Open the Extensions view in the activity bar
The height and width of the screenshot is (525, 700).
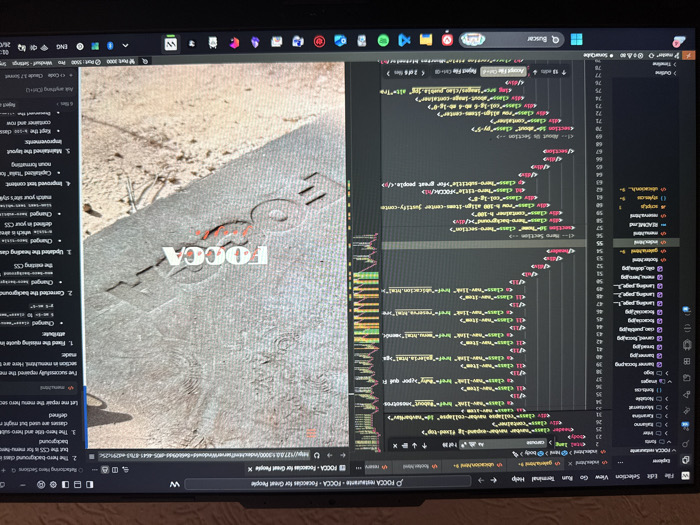tap(687, 362)
